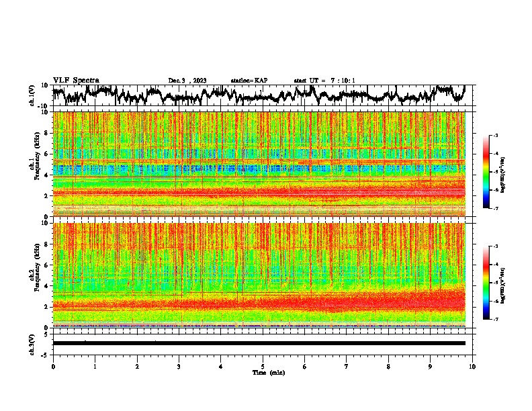Select the "start UT = 7:10:1" text
This screenshot has width=532, height=411.
tap(324, 81)
